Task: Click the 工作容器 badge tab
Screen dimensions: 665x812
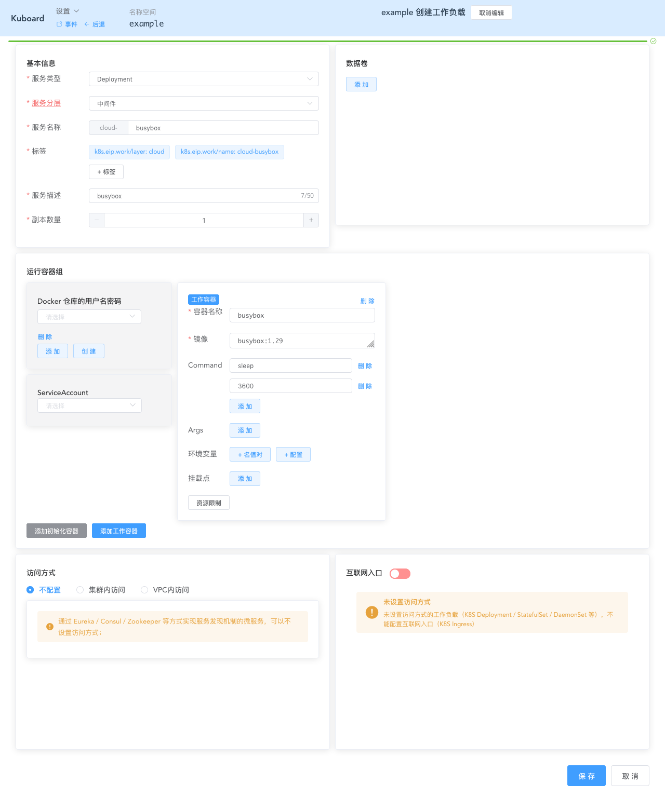Action: [204, 300]
